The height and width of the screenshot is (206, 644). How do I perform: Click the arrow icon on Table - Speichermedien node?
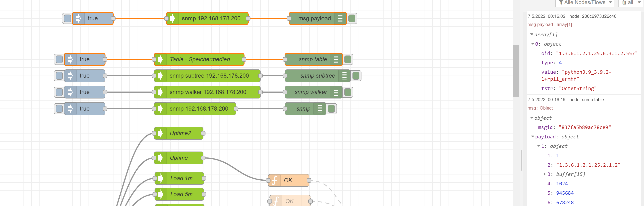pyautogui.click(x=160, y=59)
